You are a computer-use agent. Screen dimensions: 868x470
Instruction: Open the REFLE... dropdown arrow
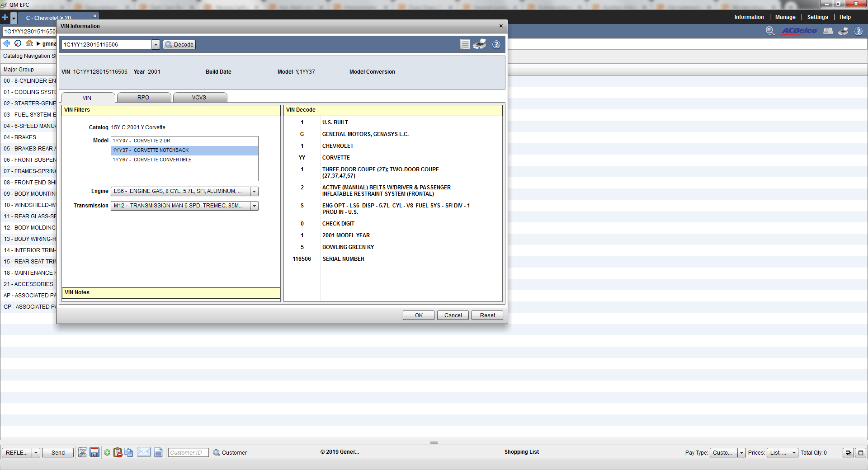click(36, 453)
